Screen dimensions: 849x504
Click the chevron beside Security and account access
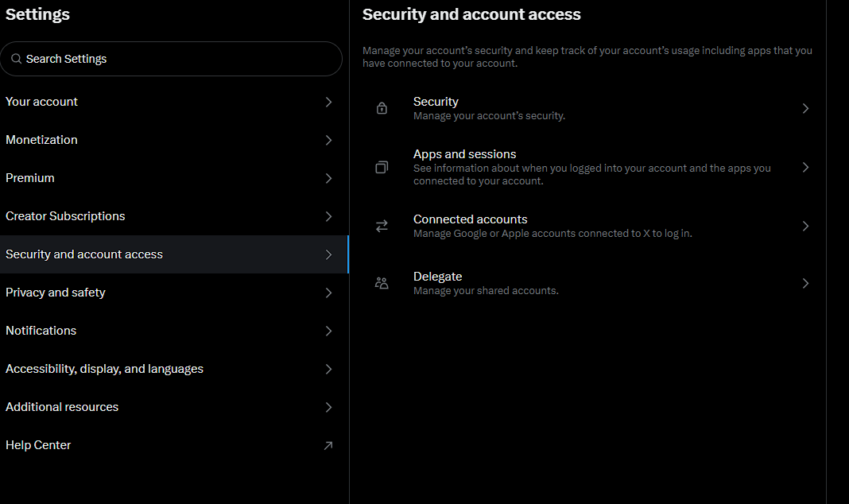(x=328, y=254)
